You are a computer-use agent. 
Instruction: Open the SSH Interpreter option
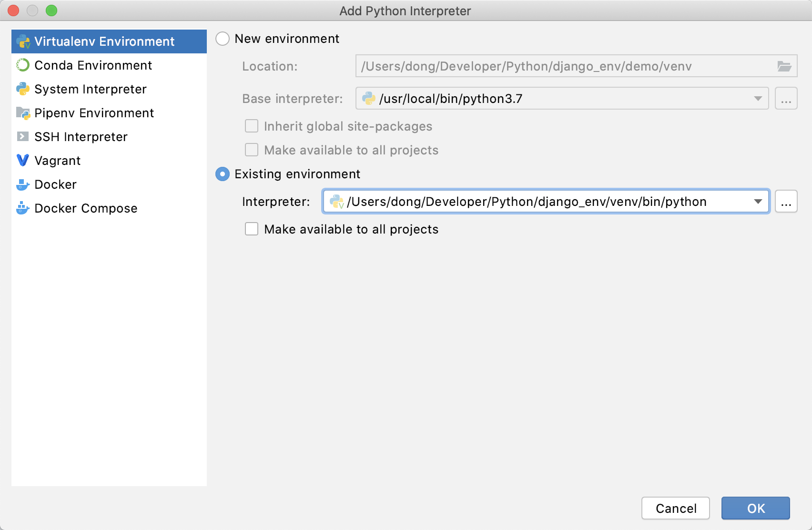point(109,137)
